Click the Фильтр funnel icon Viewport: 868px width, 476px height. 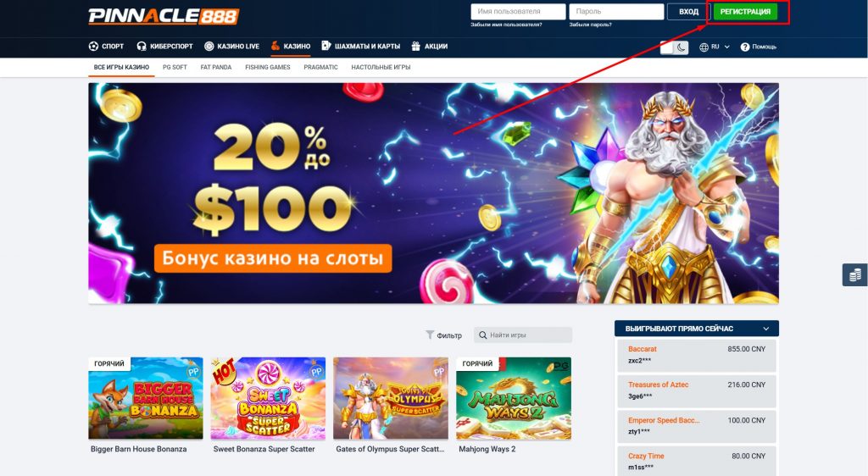pos(430,335)
